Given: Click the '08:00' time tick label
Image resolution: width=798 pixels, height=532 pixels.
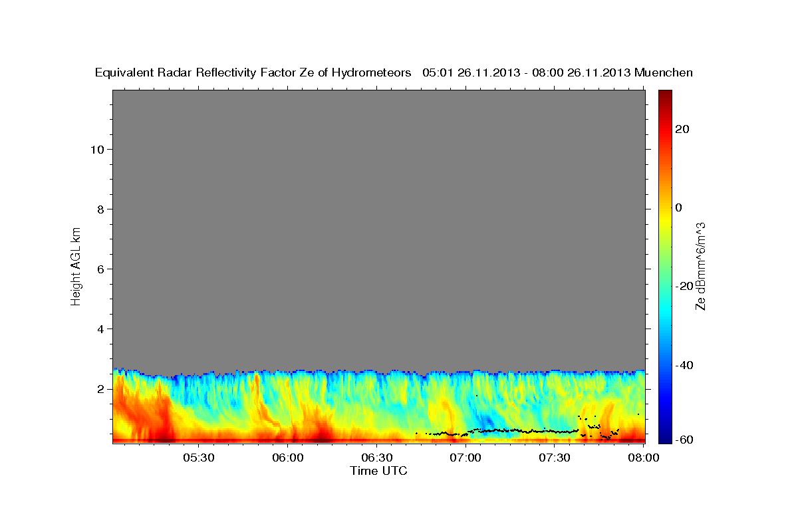Looking at the screenshot, I should 644,458.
